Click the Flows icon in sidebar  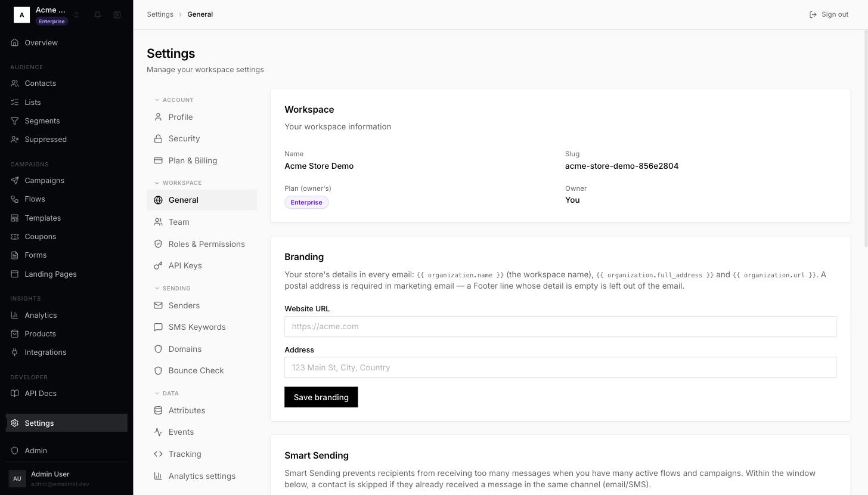[15, 199]
